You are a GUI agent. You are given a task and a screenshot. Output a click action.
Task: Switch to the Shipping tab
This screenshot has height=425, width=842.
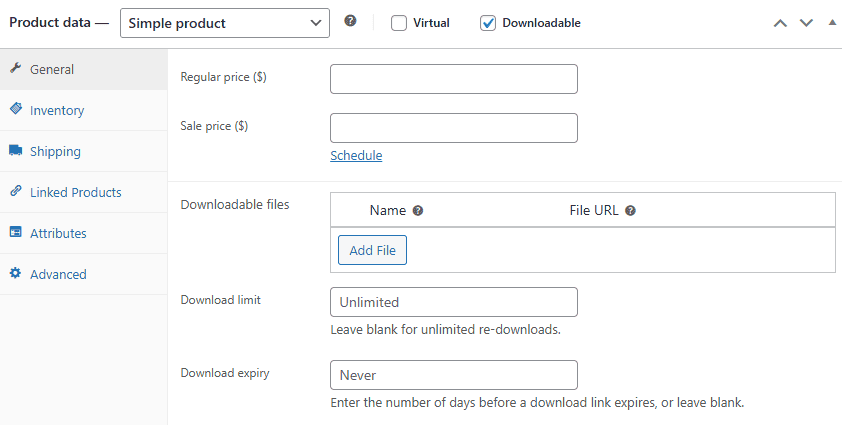coord(84,152)
